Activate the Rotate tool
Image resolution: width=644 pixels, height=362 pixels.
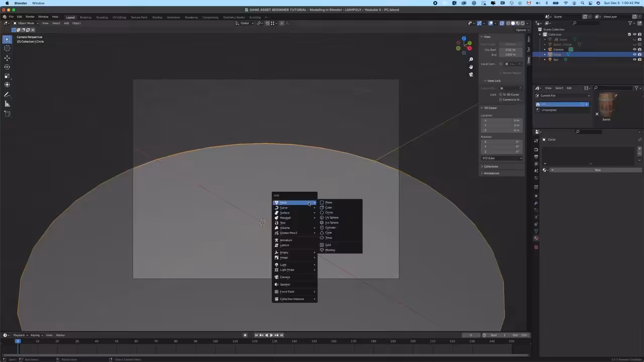[7, 67]
